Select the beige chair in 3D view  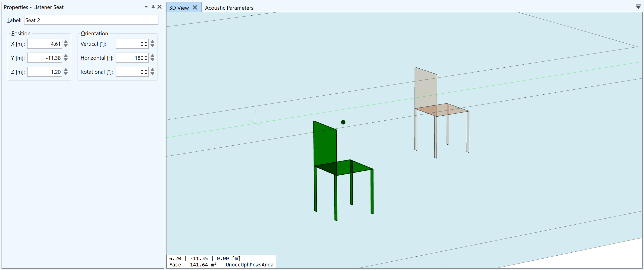coord(426,87)
